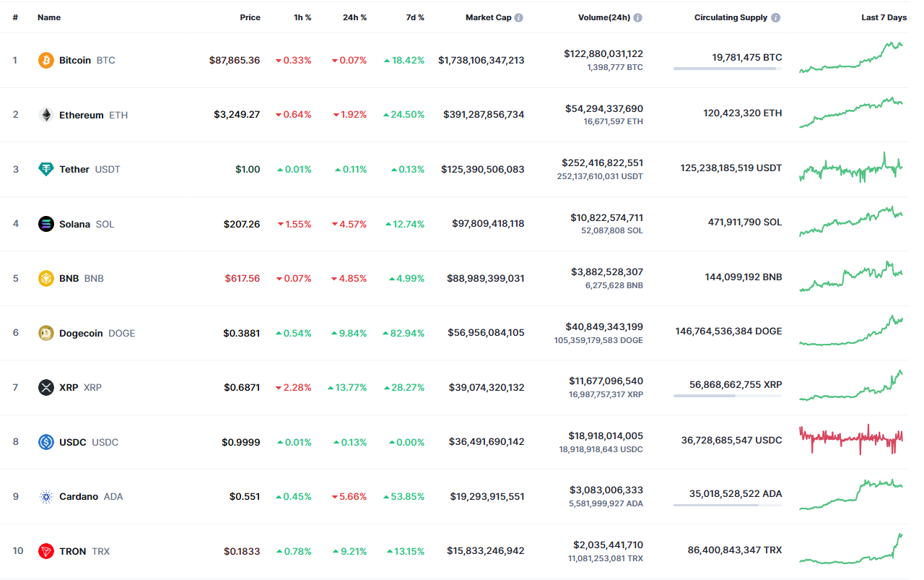
Task: Sort the table by the # rank column header
Action: pyautogui.click(x=15, y=17)
